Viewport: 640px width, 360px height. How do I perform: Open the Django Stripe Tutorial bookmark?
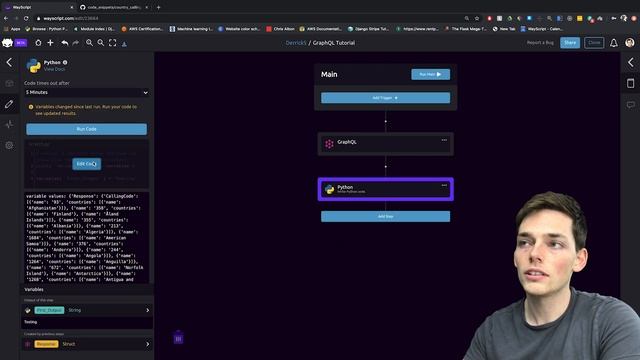[369, 29]
